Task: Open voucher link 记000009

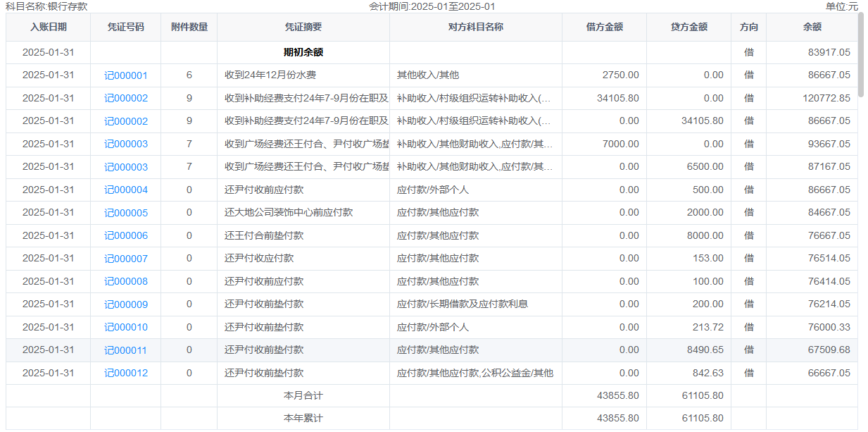Action: [x=126, y=304]
